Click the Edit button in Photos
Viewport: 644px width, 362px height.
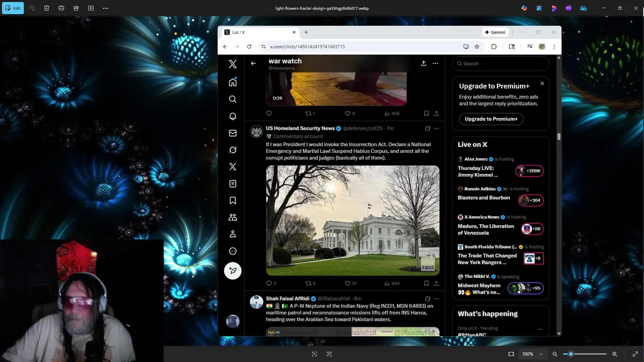click(13, 8)
